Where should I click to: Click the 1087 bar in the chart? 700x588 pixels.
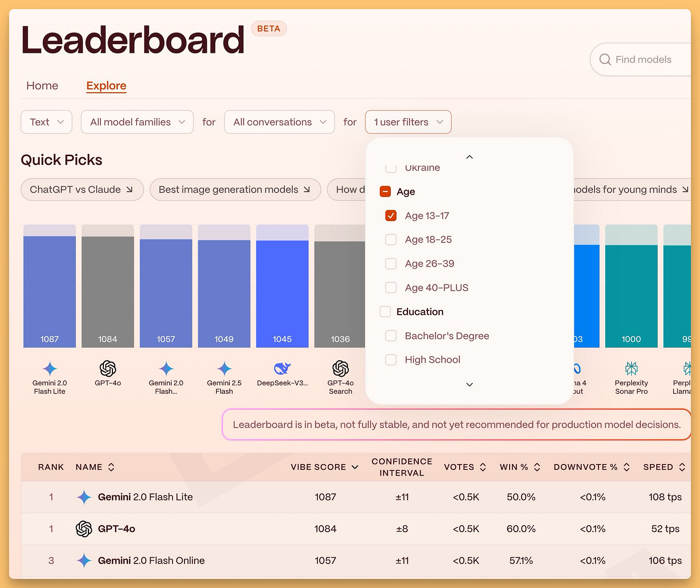[x=50, y=292]
